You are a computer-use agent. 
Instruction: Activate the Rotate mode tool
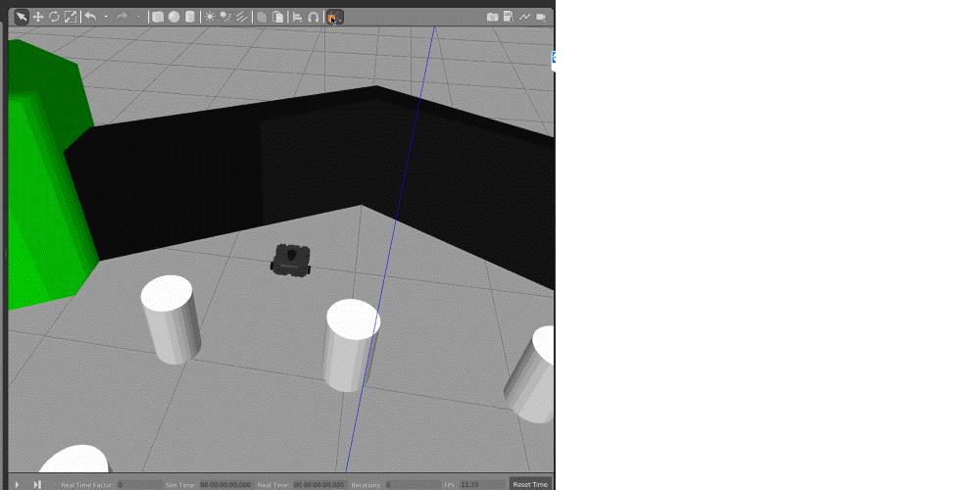pos(54,17)
